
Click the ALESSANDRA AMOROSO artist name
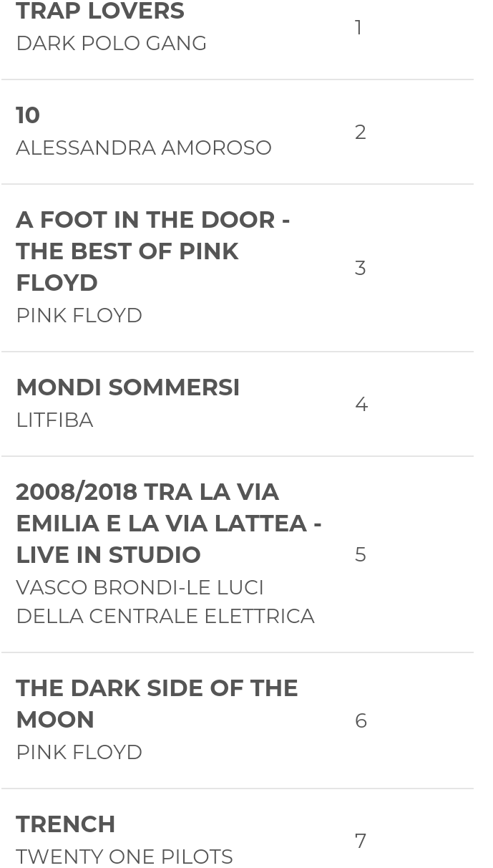coord(144,148)
